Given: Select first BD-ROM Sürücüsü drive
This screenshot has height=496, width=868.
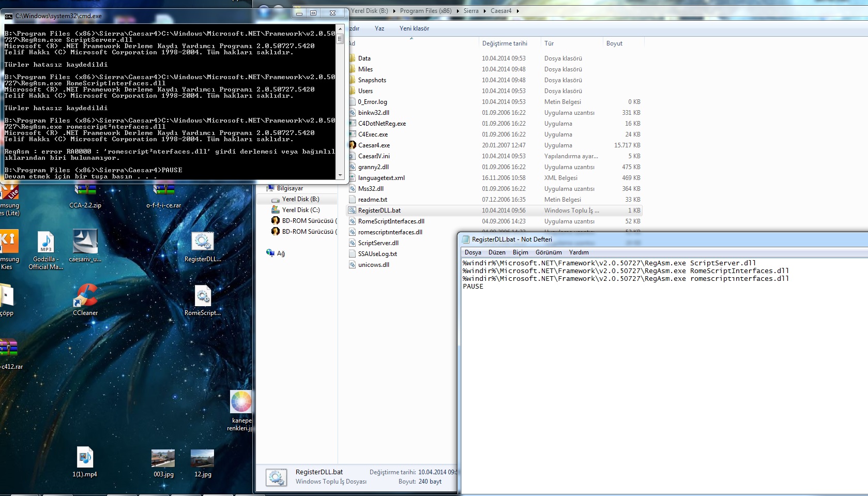Looking at the screenshot, I should 309,221.
